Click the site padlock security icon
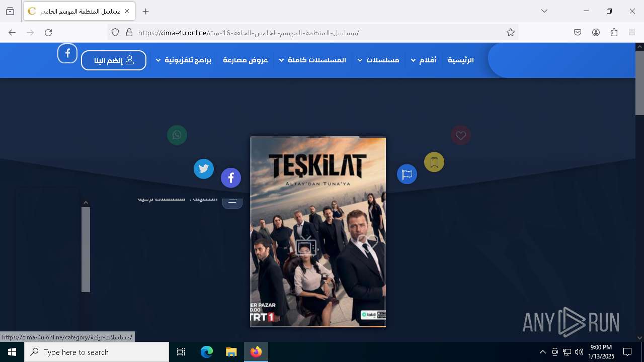The height and width of the screenshot is (362, 644). coord(129,32)
